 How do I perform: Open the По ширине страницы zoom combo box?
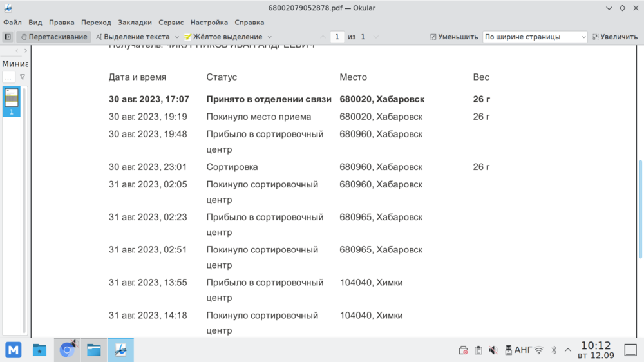[x=535, y=37]
